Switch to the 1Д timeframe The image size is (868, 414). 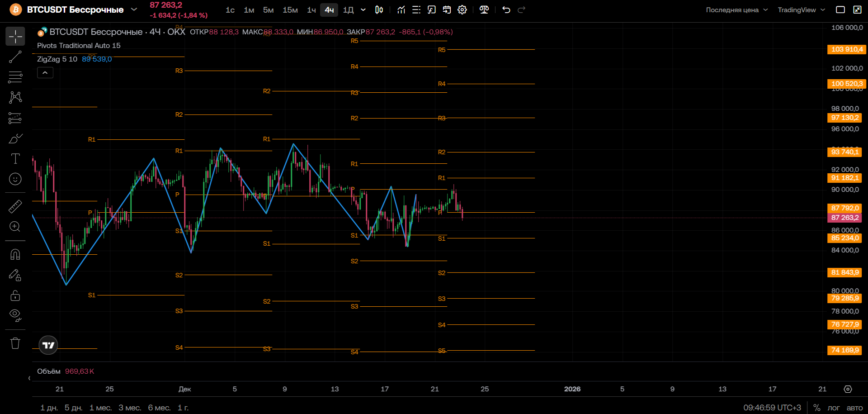click(x=348, y=10)
